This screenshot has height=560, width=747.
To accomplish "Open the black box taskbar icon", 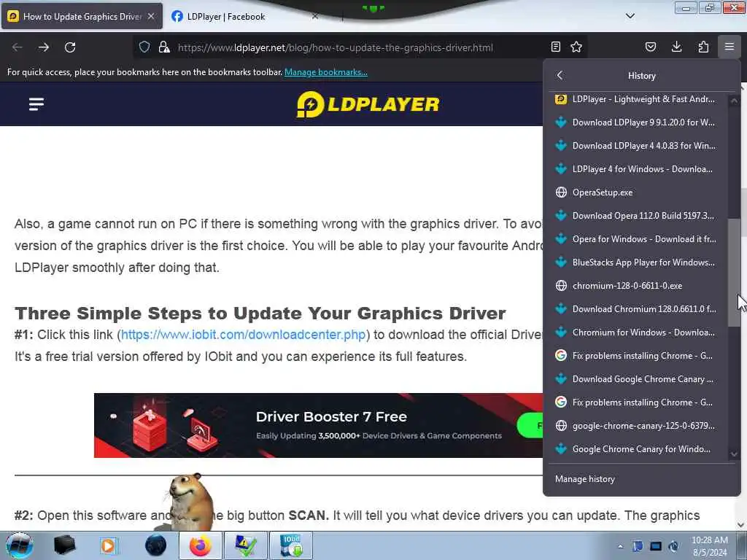I will click(64, 545).
